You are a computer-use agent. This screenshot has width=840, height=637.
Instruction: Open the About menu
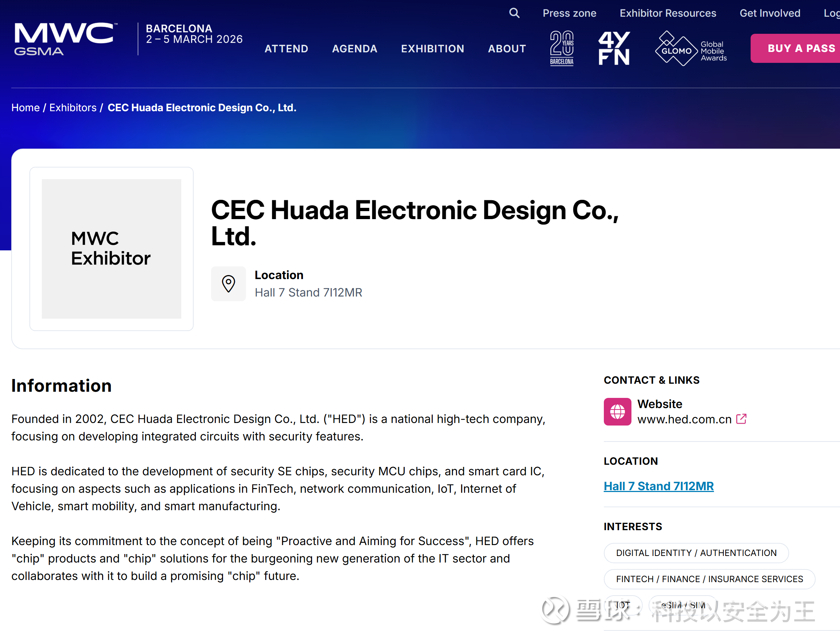pos(507,49)
